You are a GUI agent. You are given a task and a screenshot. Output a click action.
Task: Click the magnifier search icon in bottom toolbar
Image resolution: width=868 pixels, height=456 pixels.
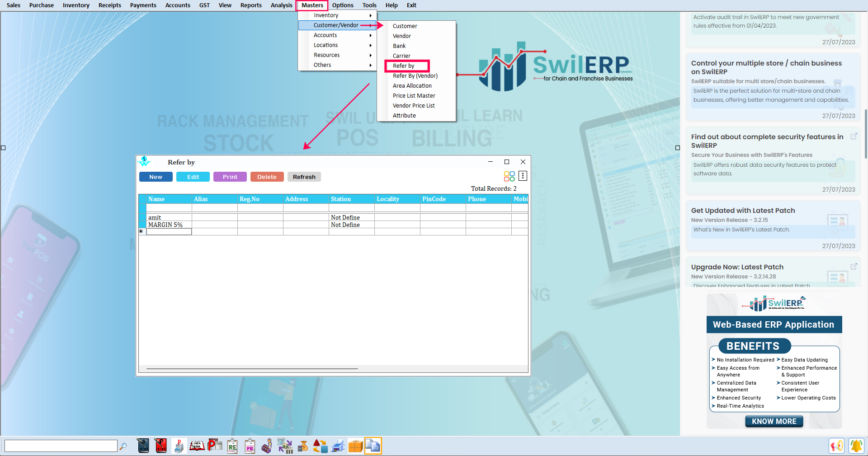tap(123, 447)
